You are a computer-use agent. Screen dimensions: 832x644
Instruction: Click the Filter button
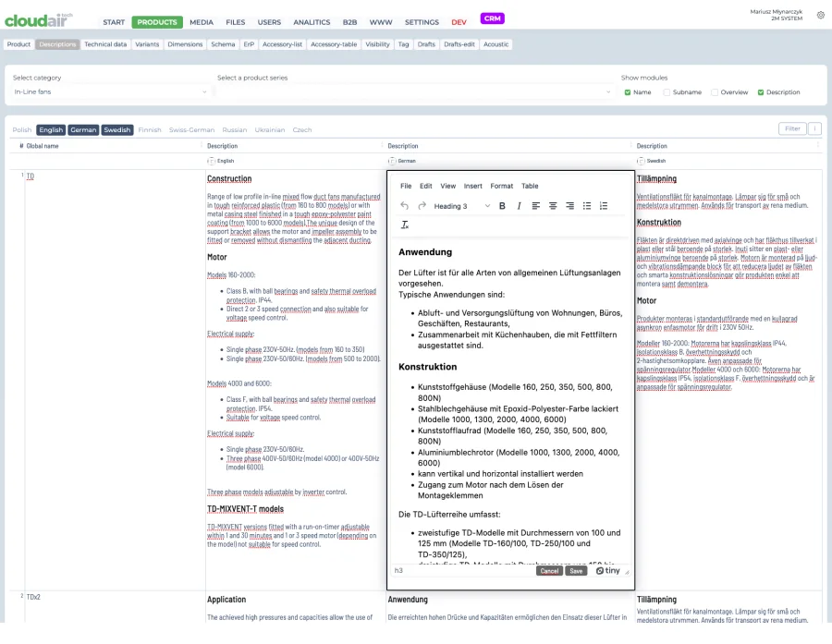click(792, 128)
